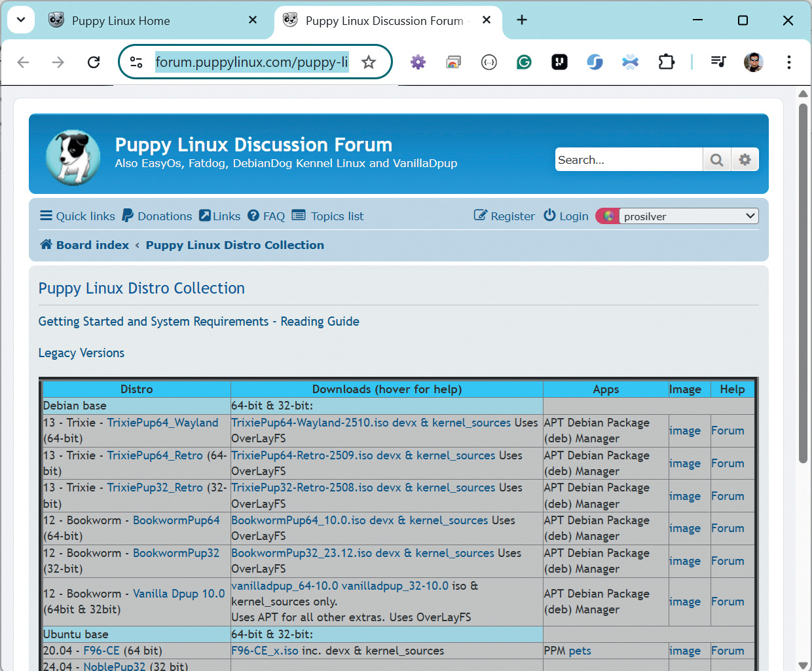Open the black square extension icon
This screenshot has height=671, width=812.
(x=559, y=62)
